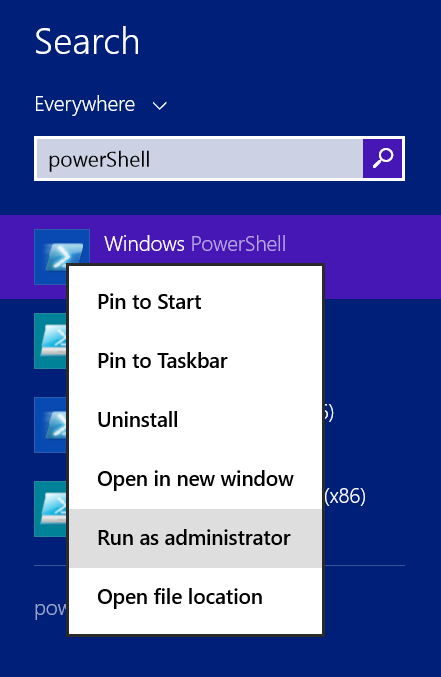The width and height of the screenshot is (441, 677).
Task: Click the blue PowerShell icon in third result
Action: click(50, 424)
